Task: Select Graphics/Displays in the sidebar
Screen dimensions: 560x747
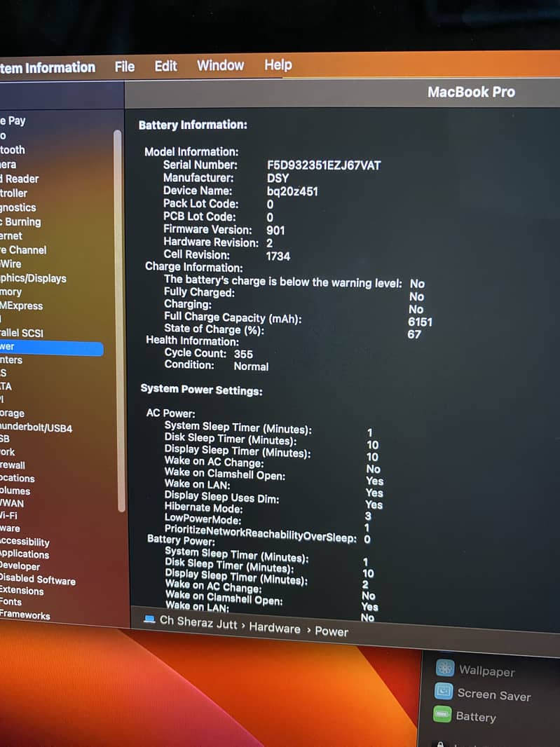Action: [34, 278]
